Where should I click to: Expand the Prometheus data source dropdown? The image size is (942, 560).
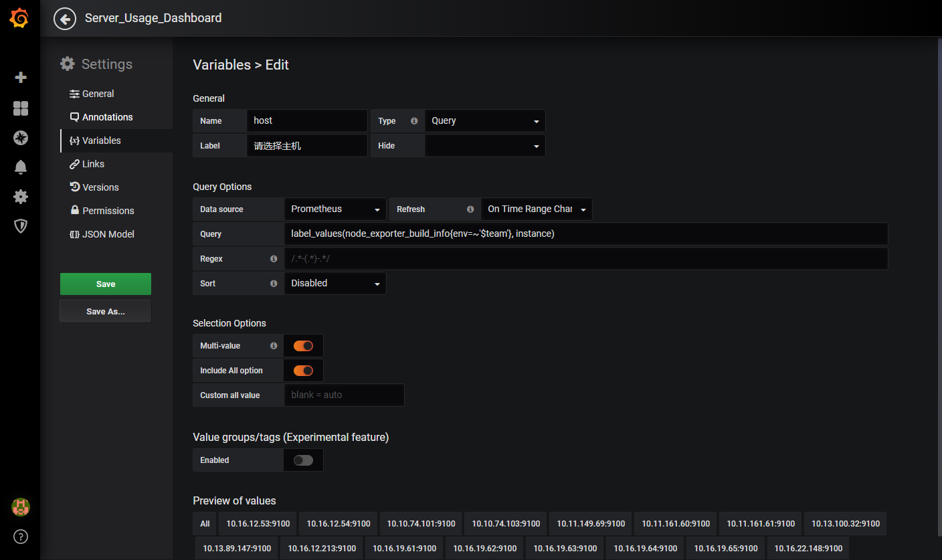[x=335, y=209]
